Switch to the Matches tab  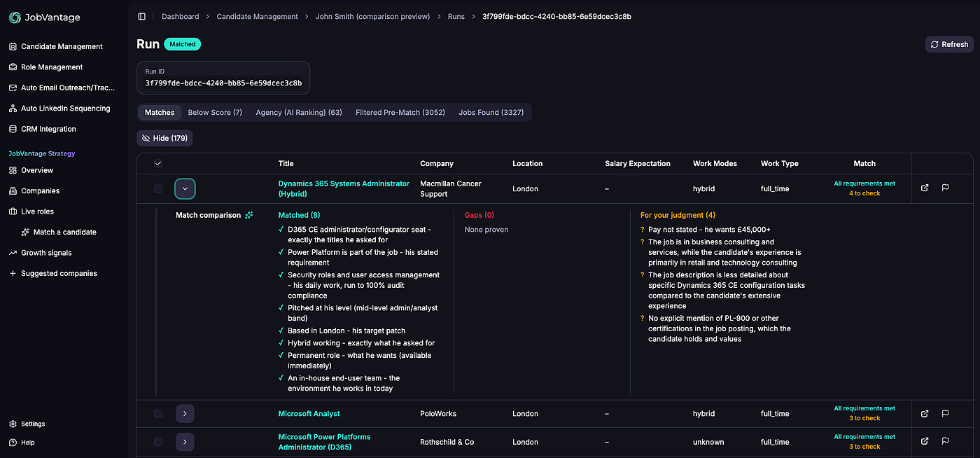[x=160, y=112]
